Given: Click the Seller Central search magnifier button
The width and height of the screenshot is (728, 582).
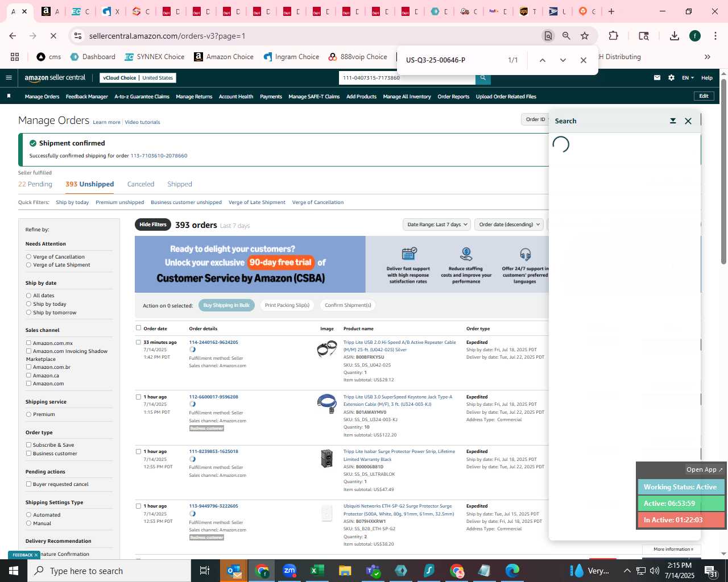Looking at the screenshot, I should pos(483,78).
